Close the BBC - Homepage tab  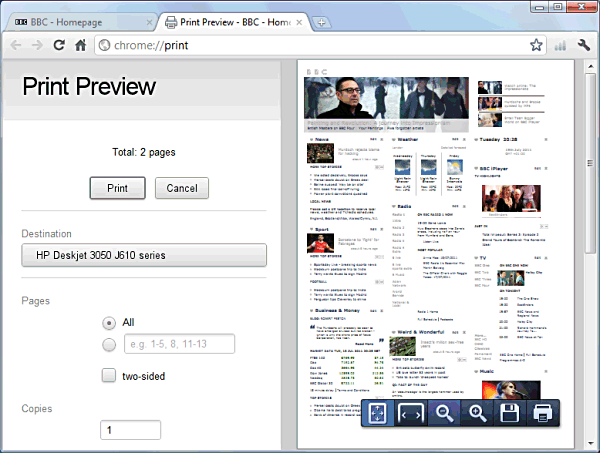[x=150, y=23]
